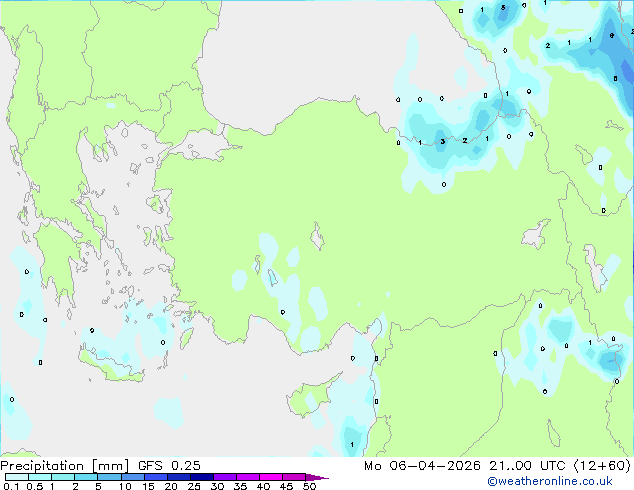This screenshot has height=490, width=634.
Task: Choose the 40–45 mm magenta legend swatch
Action: [271, 477]
